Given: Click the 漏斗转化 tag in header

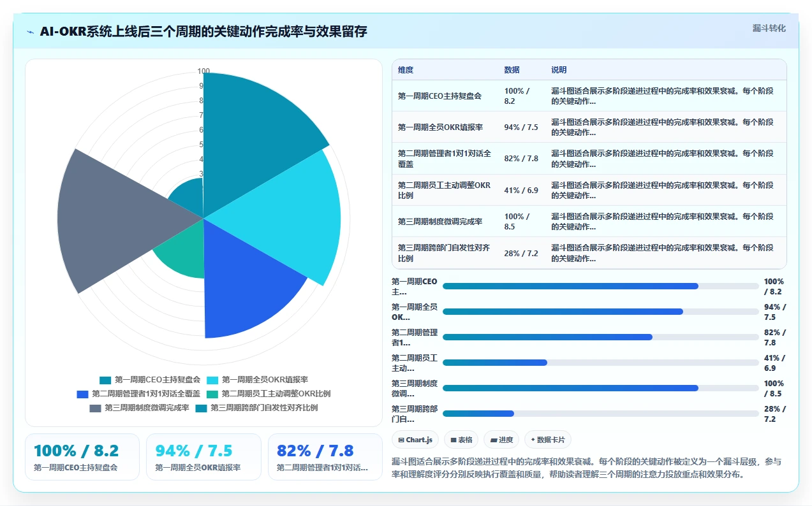Looking at the screenshot, I should [x=769, y=29].
